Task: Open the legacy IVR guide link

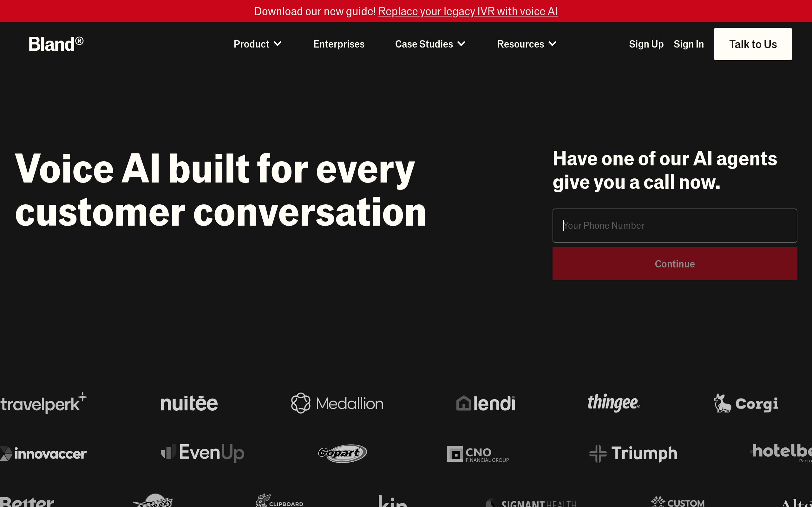Action: [x=468, y=11]
